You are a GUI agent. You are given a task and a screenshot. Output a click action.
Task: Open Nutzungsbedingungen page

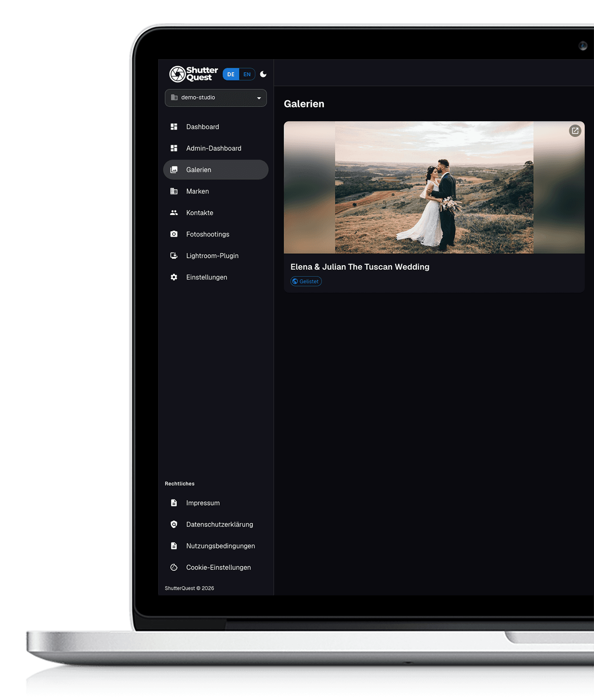click(x=216, y=546)
